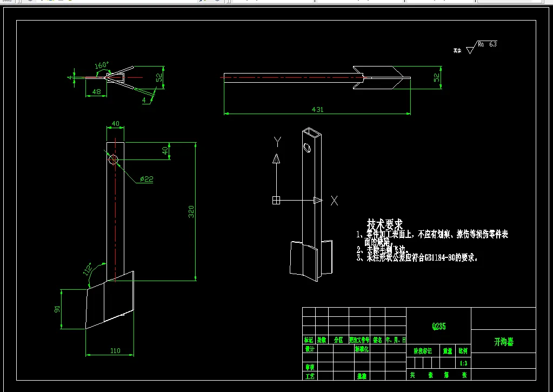Click the 52 dimension in the 160° top view
The height and width of the screenshot is (392, 553).
click(x=160, y=77)
